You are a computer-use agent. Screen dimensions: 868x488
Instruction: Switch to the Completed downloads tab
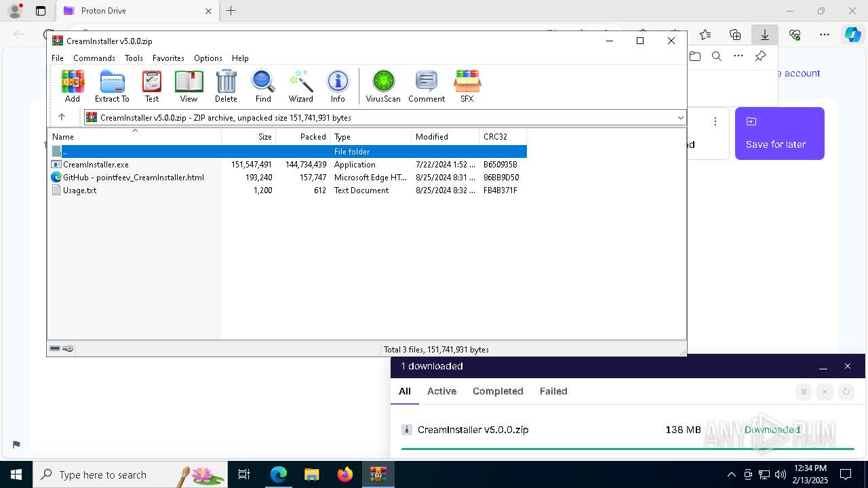point(498,391)
